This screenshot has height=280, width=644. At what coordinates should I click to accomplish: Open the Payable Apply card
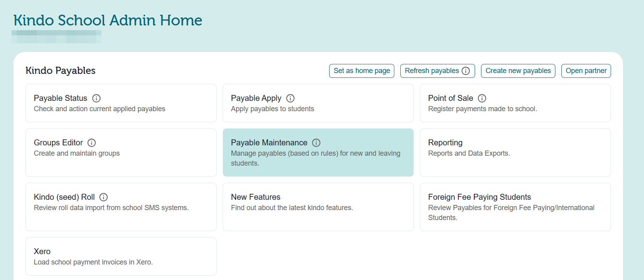coord(318,103)
